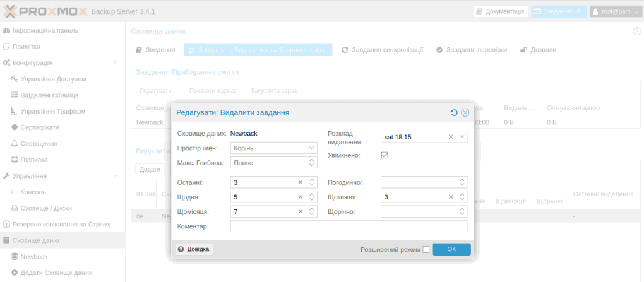Toggle the Увімкнено checkbox
This screenshot has width=644, height=282.
point(385,155)
